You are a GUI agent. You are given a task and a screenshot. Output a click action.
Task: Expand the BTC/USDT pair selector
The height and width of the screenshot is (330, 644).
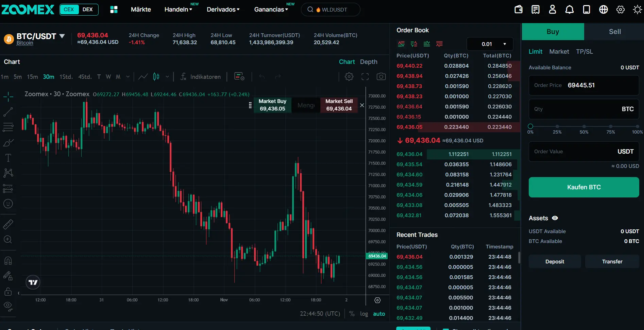pyautogui.click(x=62, y=36)
